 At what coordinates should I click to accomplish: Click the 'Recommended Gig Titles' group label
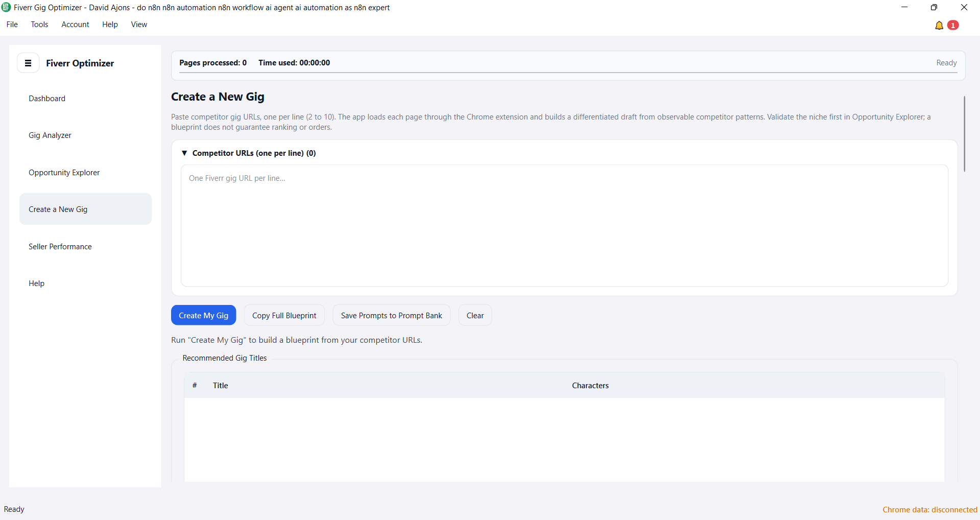point(225,358)
